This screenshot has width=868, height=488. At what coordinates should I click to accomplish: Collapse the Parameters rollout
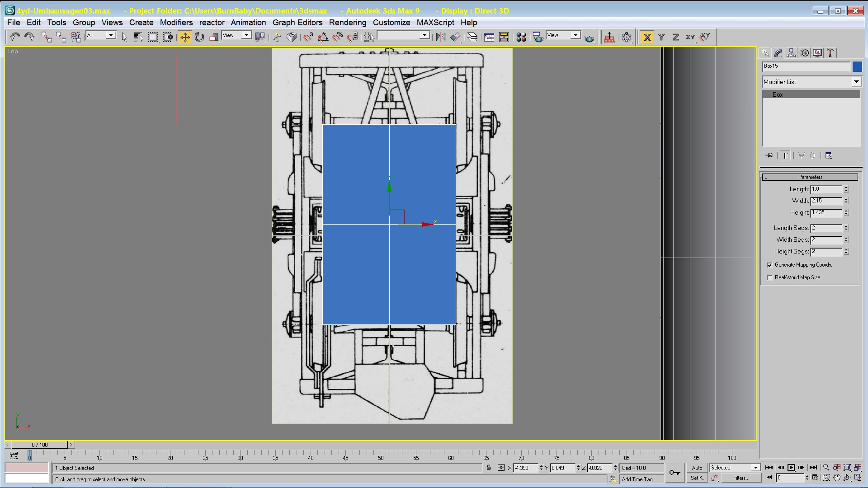[810, 177]
